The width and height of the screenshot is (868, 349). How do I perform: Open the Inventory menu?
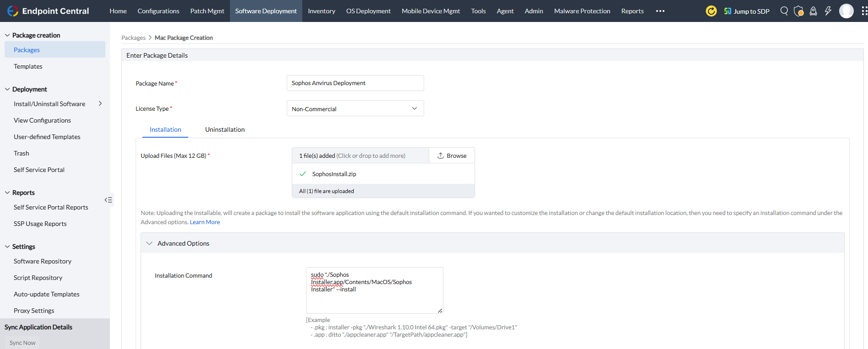click(x=322, y=11)
